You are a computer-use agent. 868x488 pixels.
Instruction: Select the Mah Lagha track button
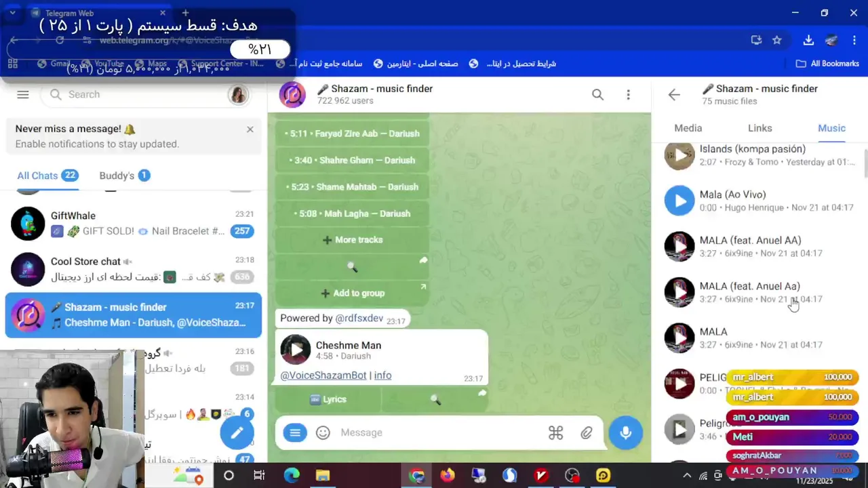click(x=352, y=213)
